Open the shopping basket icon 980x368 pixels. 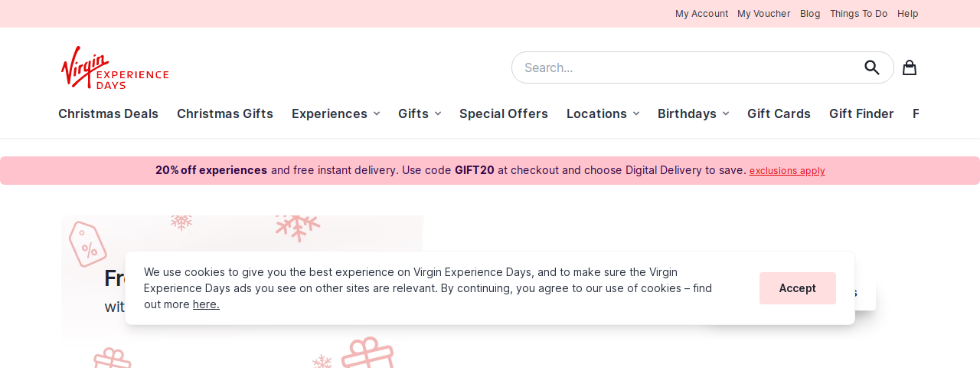pos(910,67)
